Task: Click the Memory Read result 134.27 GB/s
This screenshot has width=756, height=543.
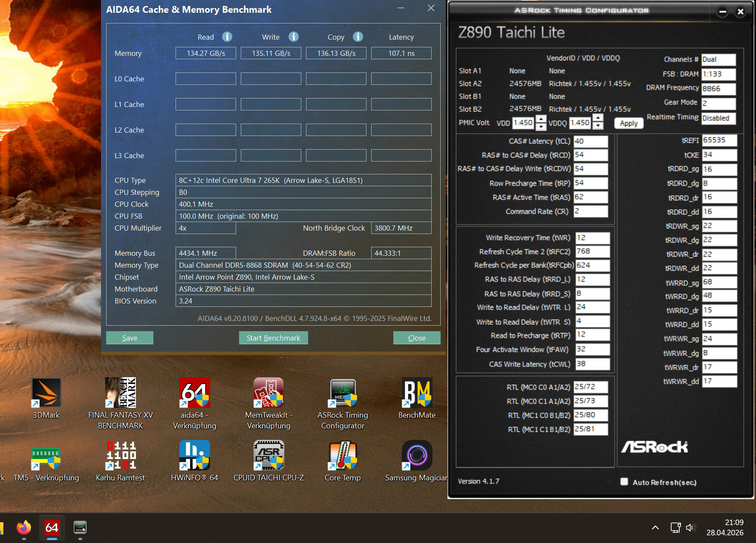Action: coord(206,53)
